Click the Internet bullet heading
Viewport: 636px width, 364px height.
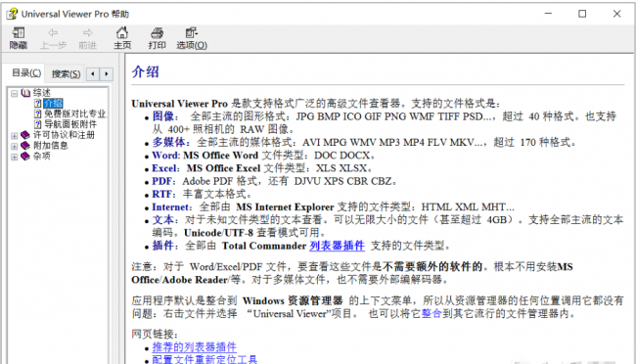(171, 207)
